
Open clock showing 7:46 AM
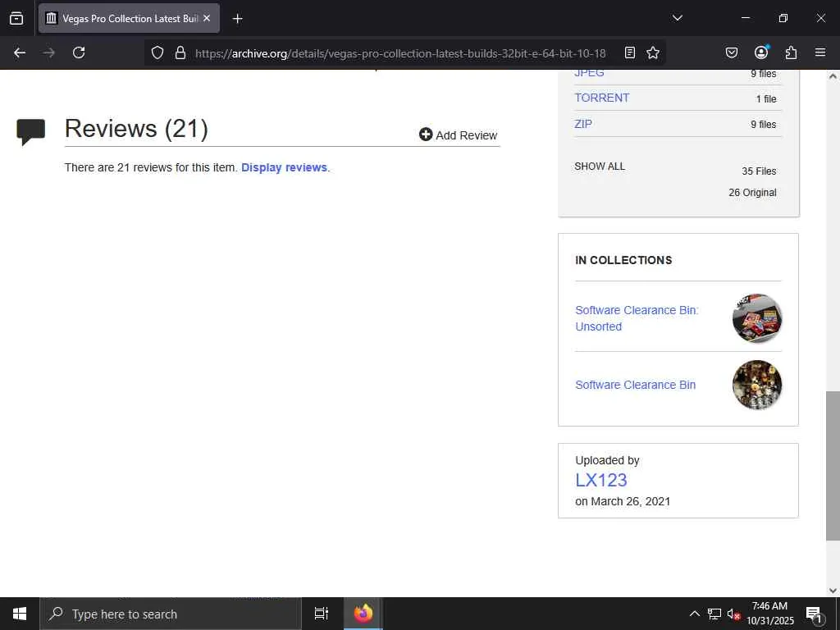769,614
